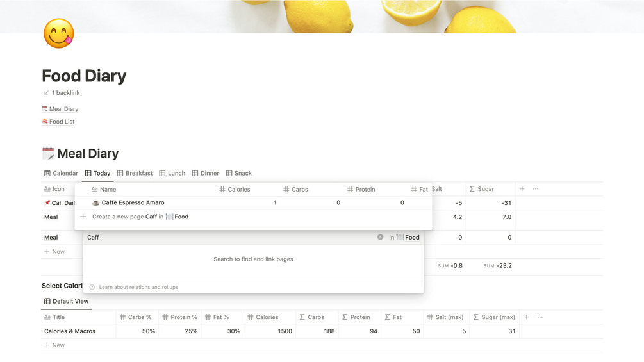This screenshot has height=362, width=644.
Task: Open the Calories & Macros row
Action: click(x=70, y=331)
